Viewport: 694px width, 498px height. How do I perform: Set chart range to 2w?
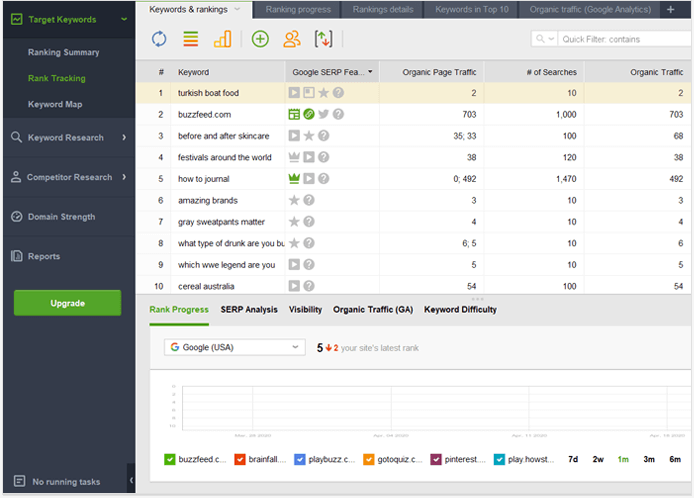click(x=598, y=459)
